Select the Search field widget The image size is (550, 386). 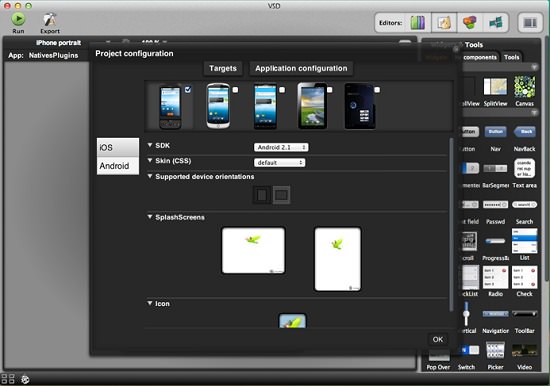coord(524,205)
